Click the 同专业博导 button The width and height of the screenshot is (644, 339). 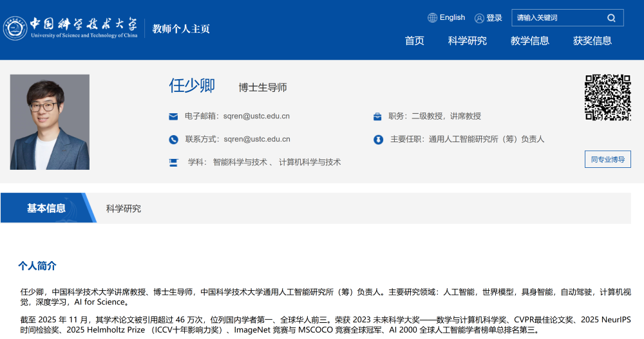pyautogui.click(x=607, y=160)
